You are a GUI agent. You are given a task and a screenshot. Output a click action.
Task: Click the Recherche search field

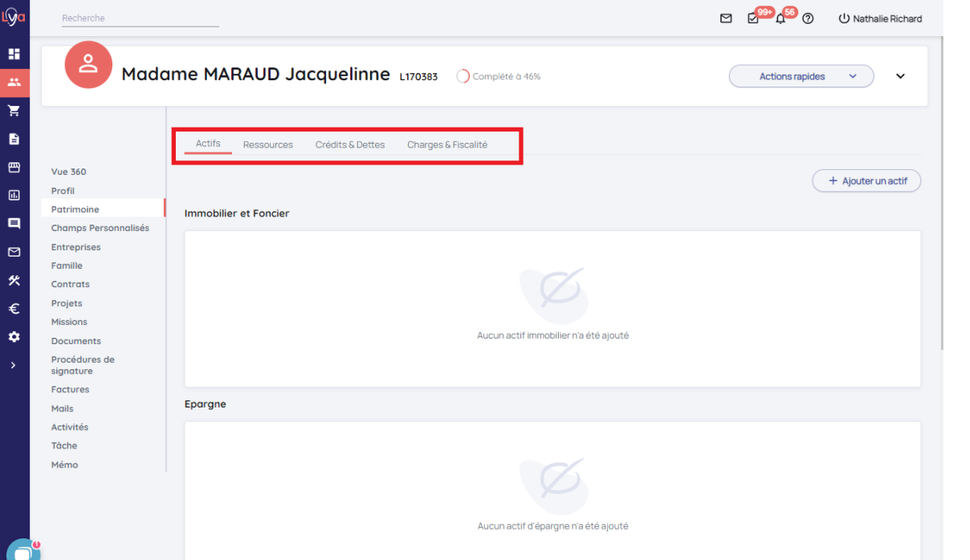pos(140,18)
